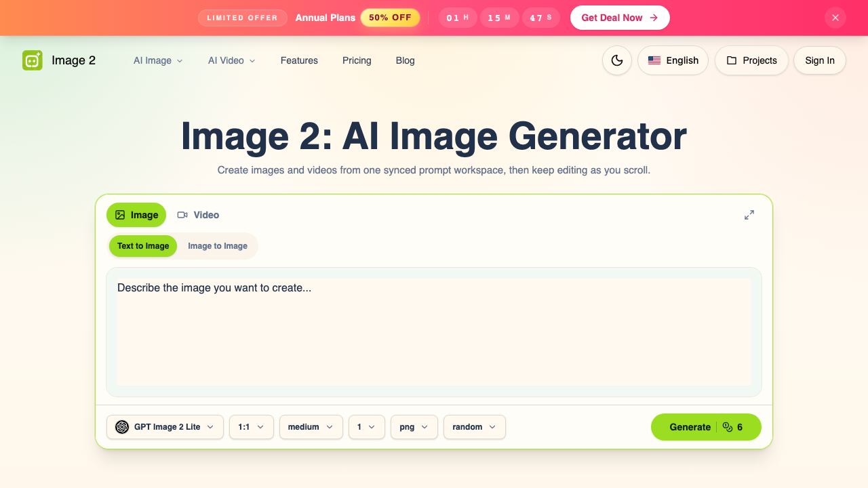This screenshot has height=488, width=868.
Task: Select the Image tab
Action: (x=136, y=215)
